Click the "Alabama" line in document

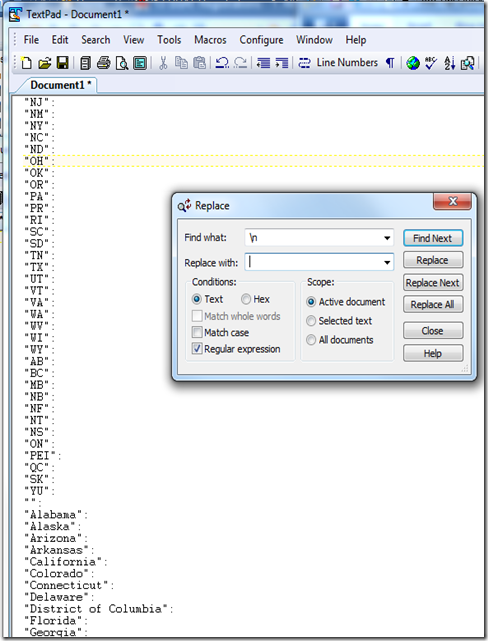(56, 514)
